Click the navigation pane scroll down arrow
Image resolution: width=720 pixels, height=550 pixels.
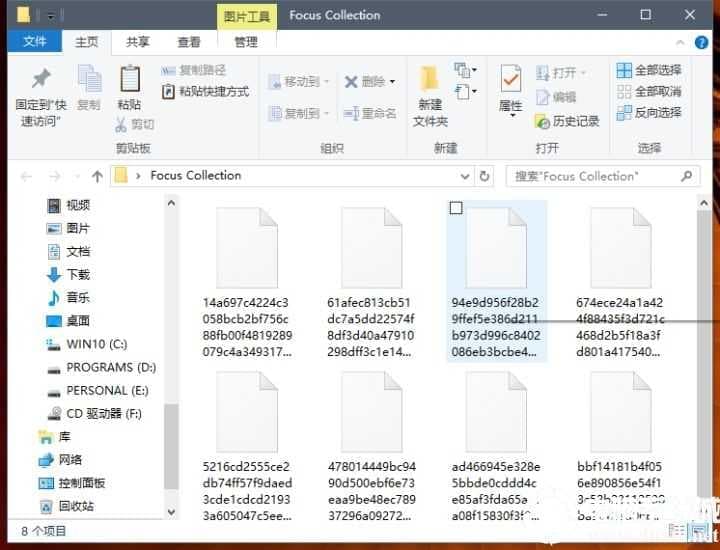pyautogui.click(x=171, y=511)
